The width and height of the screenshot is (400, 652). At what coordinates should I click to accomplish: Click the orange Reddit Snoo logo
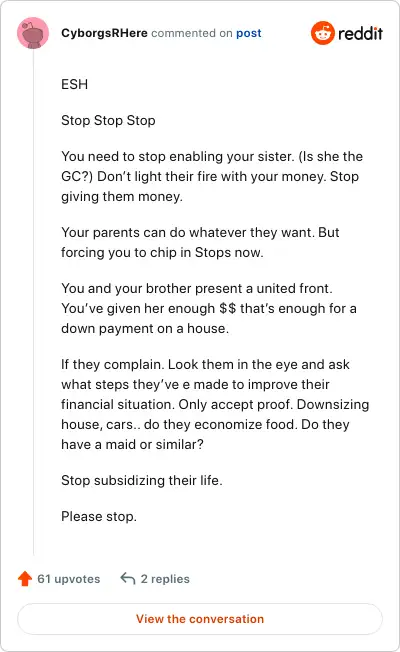[x=323, y=33]
